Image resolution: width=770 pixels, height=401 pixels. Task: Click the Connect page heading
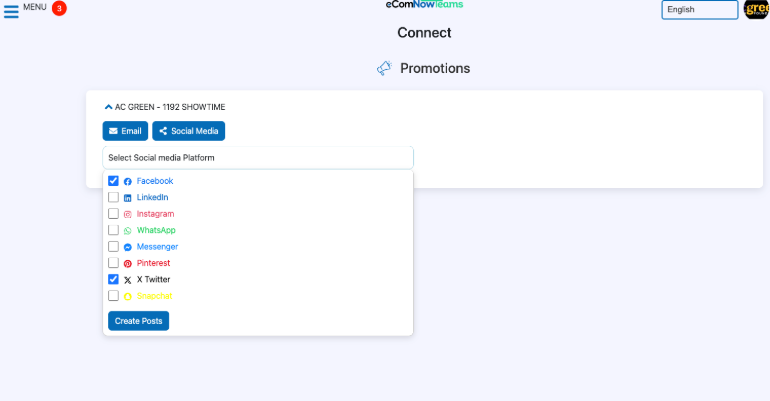[x=424, y=33]
